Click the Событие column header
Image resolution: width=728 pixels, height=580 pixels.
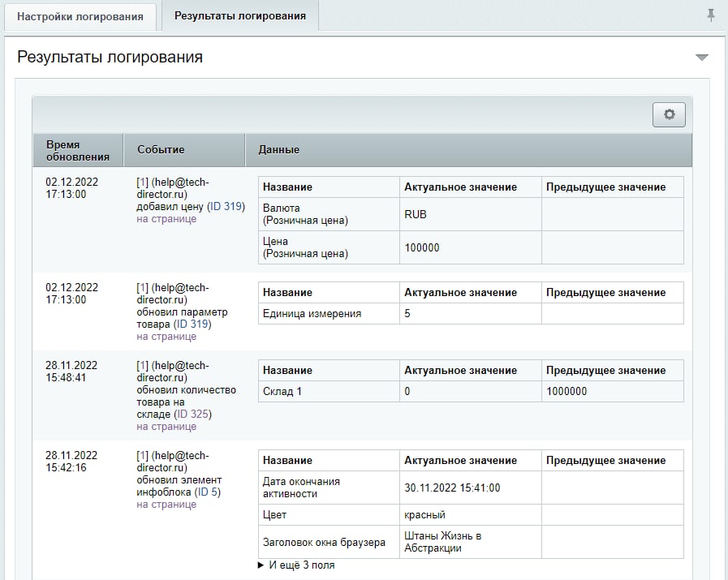[161, 150]
